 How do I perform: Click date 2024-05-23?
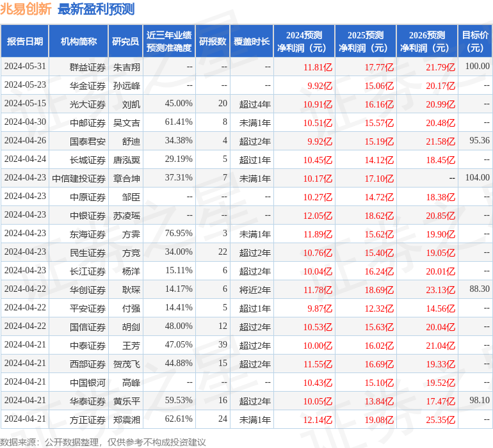pos(25,85)
